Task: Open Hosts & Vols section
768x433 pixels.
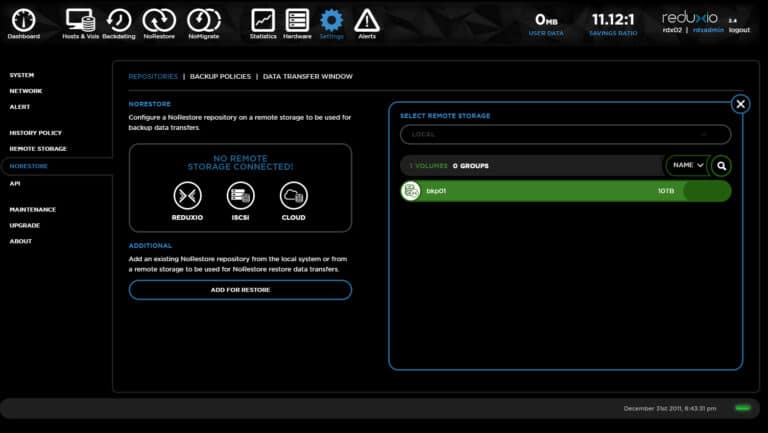Action: tap(81, 24)
